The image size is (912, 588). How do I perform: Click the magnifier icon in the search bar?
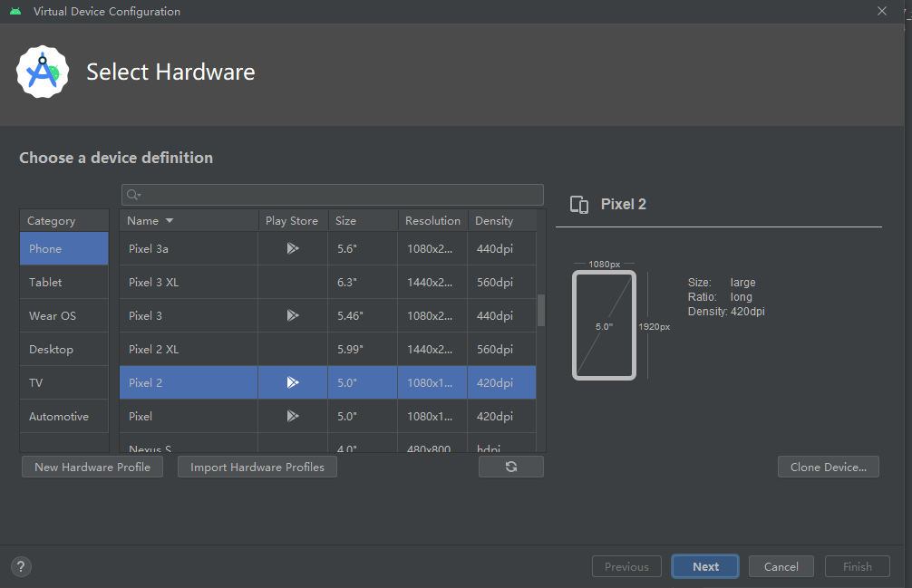pyautogui.click(x=133, y=194)
